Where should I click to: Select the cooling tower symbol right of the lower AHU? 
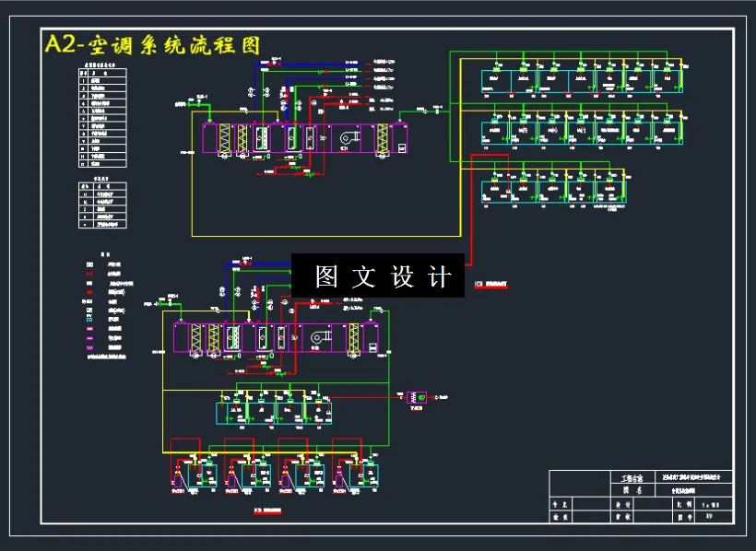415,396
